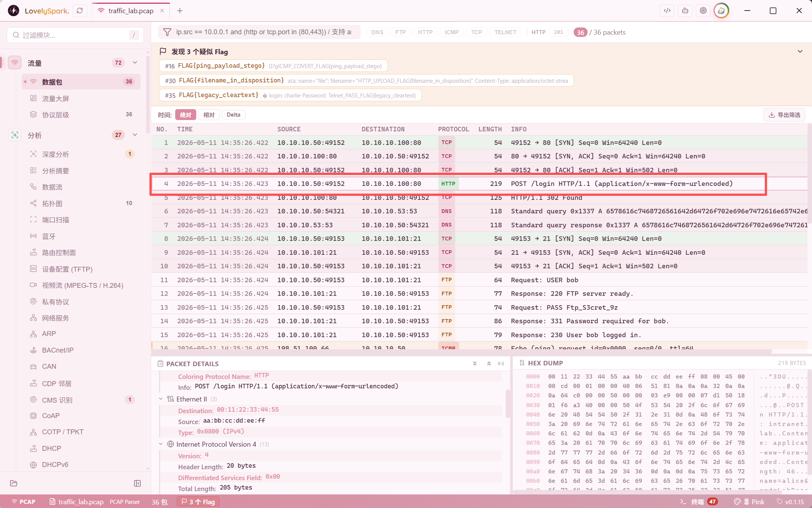The height and width of the screenshot is (508, 812).
Task: Click the 私有协议 fingerprint icon
Action: click(x=33, y=301)
